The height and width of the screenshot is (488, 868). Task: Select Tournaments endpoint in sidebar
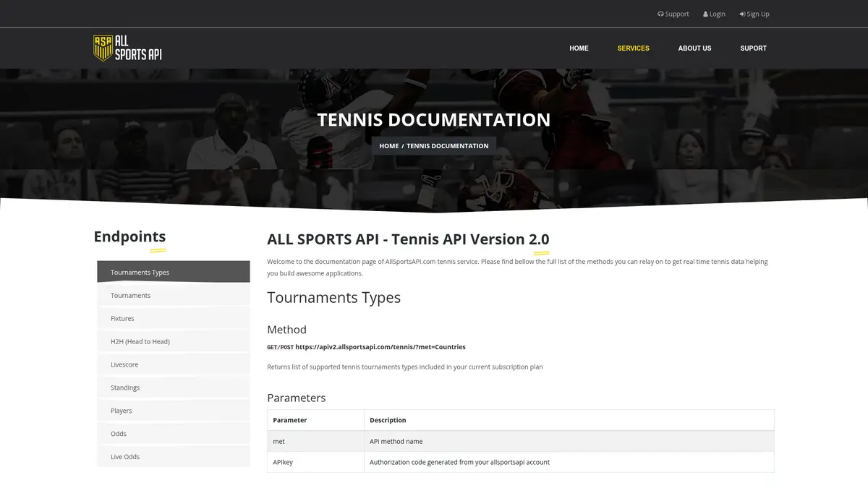tap(174, 295)
